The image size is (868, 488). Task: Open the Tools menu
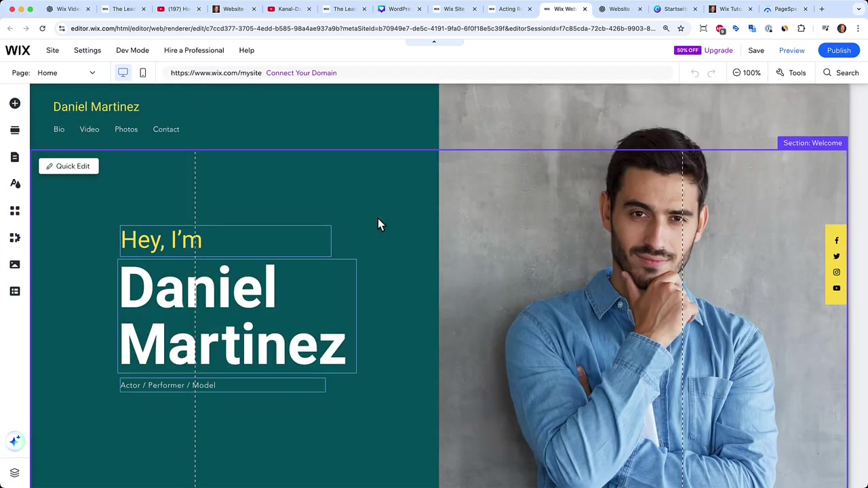[x=791, y=73]
